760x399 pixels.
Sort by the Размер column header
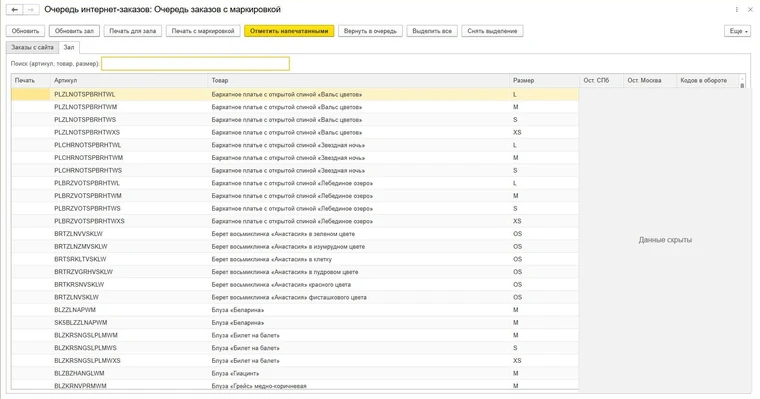[544, 80]
